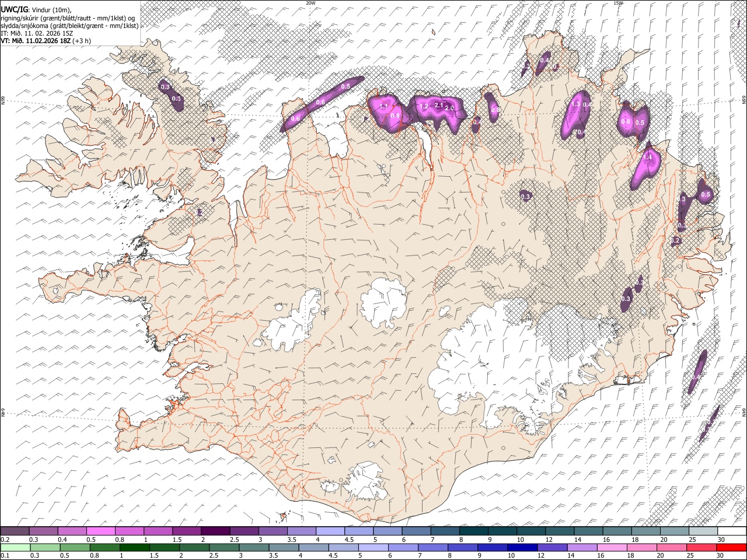Click the 'VT: Mið. 11.02.2026 18Z (+3 h)' line

[46, 41]
